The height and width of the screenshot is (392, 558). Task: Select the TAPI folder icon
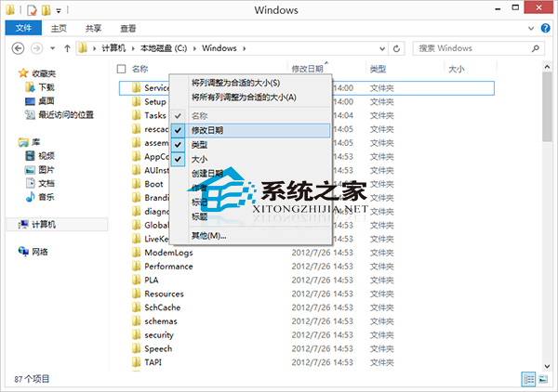click(x=136, y=362)
